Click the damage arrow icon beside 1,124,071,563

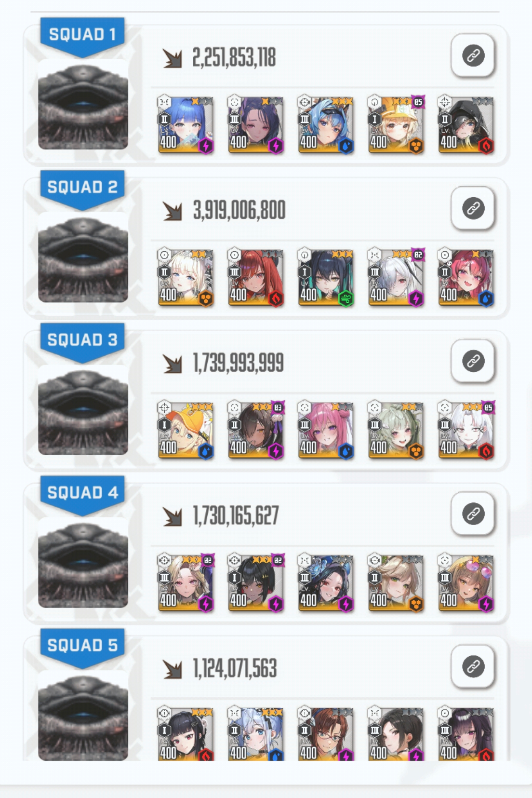[172, 669]
